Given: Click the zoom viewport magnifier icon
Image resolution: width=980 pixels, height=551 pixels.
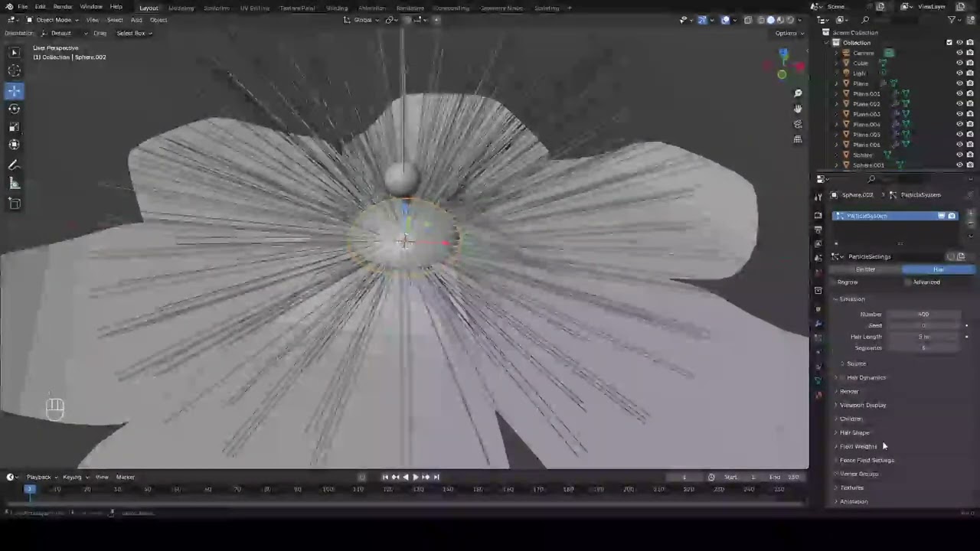Looking at the screenshot, I should pos(798,93).
